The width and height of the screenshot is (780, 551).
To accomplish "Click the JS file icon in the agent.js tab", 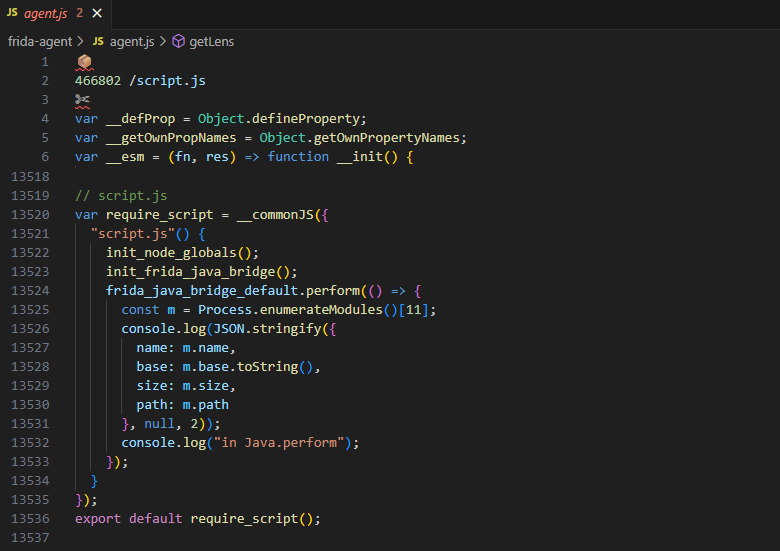I will tap(12, 14).
